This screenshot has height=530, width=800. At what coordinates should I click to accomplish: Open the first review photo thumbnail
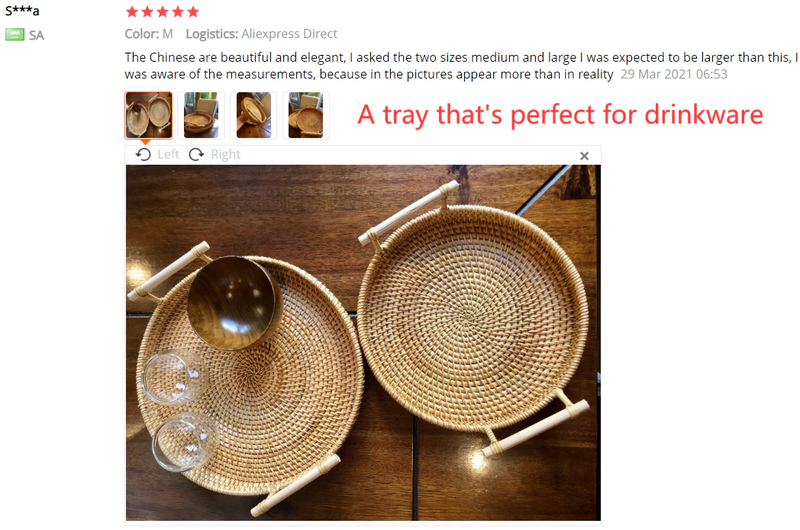tap(149, 115)
